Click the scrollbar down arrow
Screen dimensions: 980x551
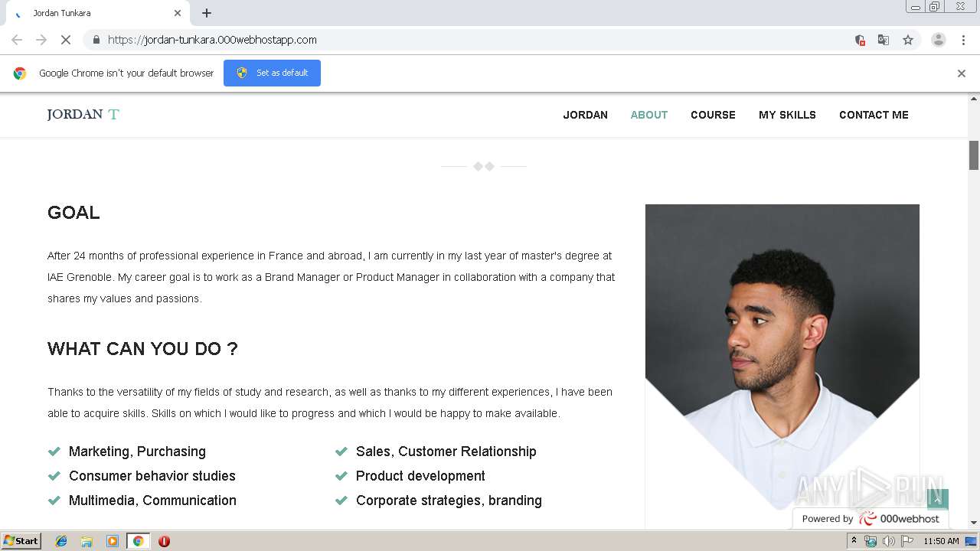[x=974, y=523]
